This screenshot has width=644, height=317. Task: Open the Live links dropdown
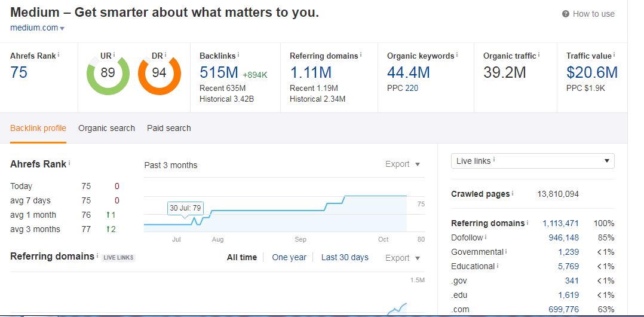(532, 161)
